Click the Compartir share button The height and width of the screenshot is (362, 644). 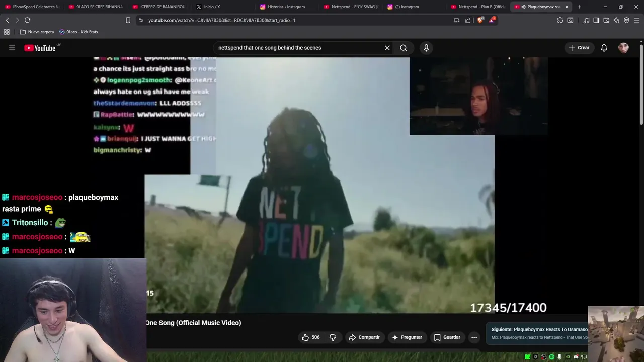pos(364,337)
